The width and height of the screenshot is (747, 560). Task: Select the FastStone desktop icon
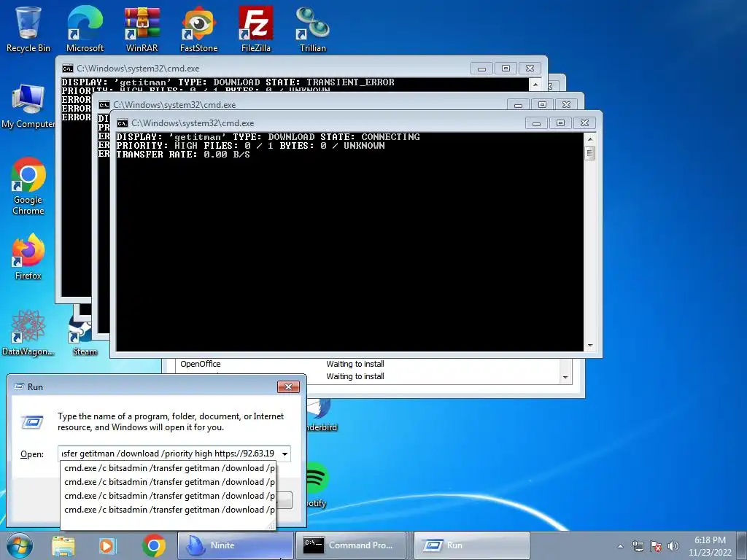coord(198,28)
